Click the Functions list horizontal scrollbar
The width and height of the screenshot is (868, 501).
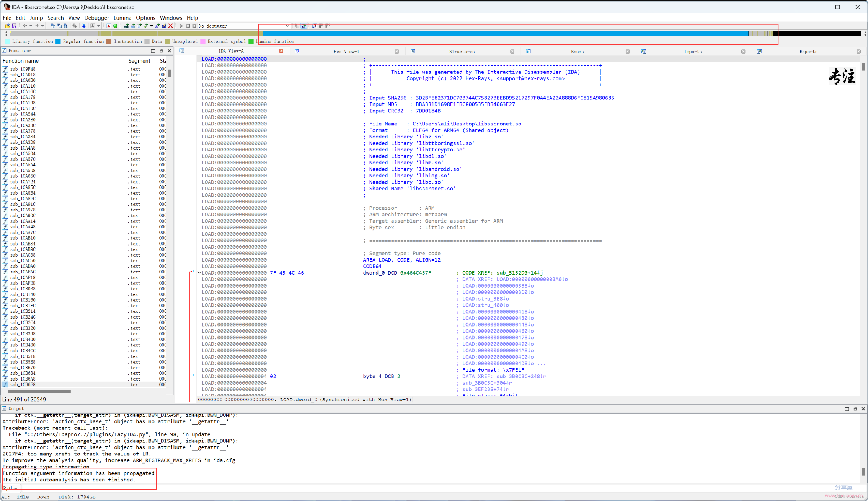click(x=39, y=391)
